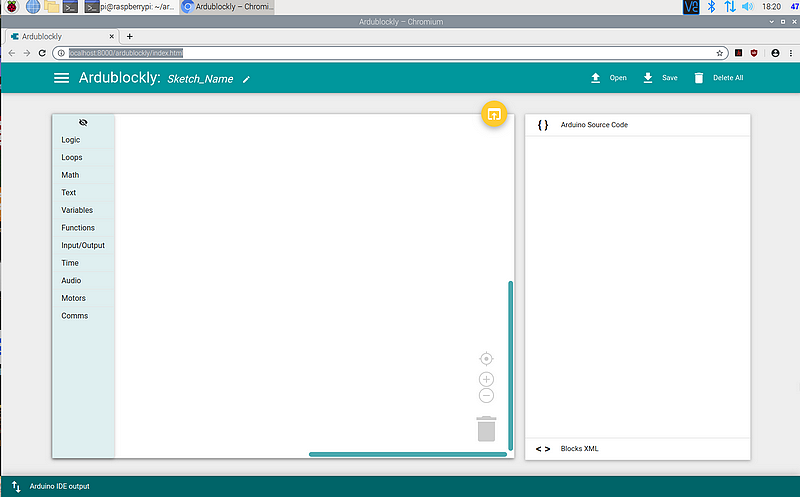Open the Loops block category
This screenshot has width=800, height=497.
pyautogui.click(x=83, y=157)
